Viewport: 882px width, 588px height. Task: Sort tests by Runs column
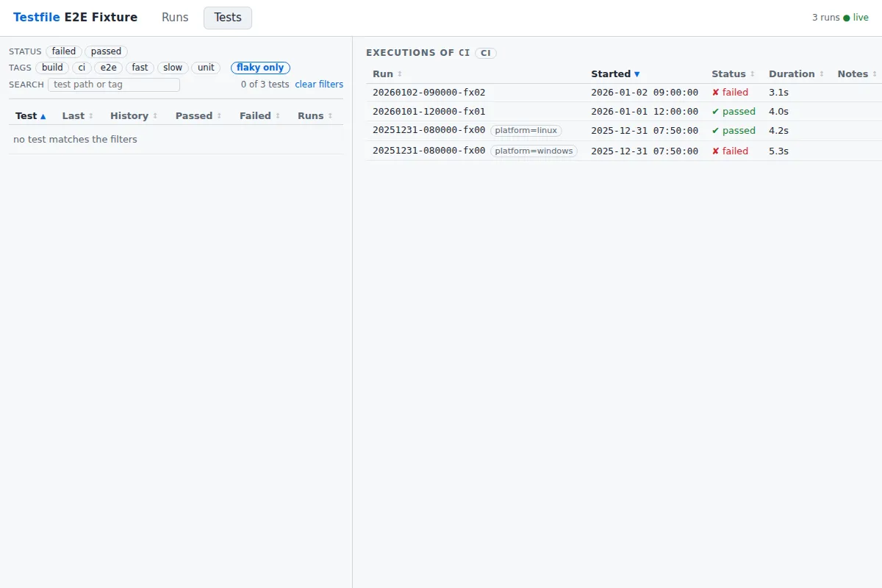pos(315,116)
